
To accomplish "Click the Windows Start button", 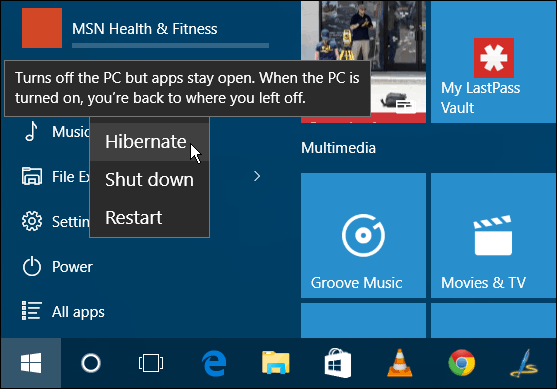I will [31, 363].
